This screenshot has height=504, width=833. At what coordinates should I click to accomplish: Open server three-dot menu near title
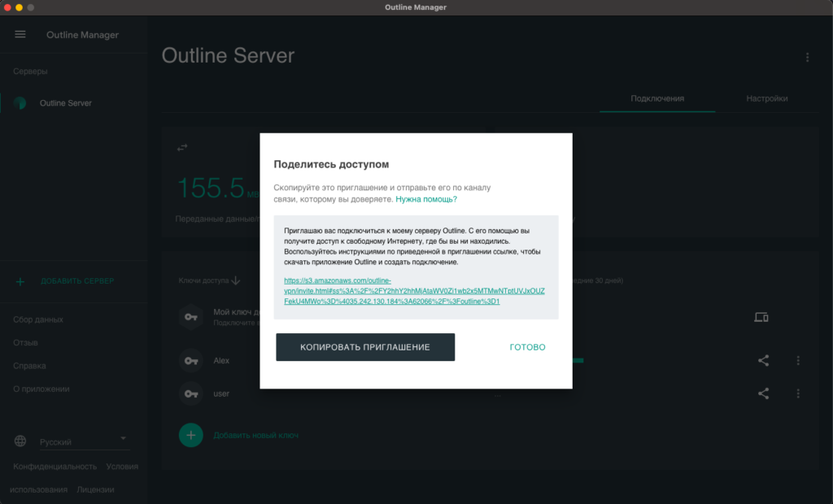tap(808, 58)
